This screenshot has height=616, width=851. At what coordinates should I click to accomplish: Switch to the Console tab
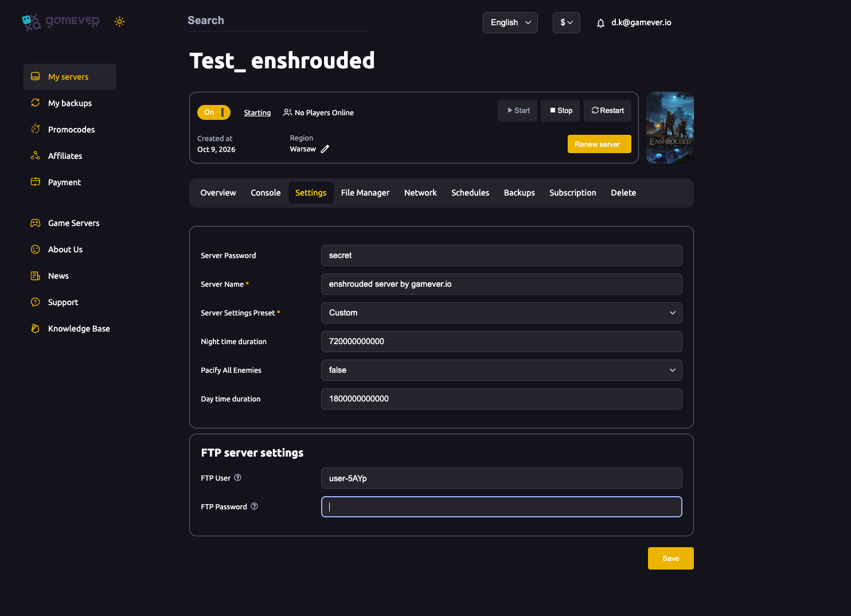point(266,193)
